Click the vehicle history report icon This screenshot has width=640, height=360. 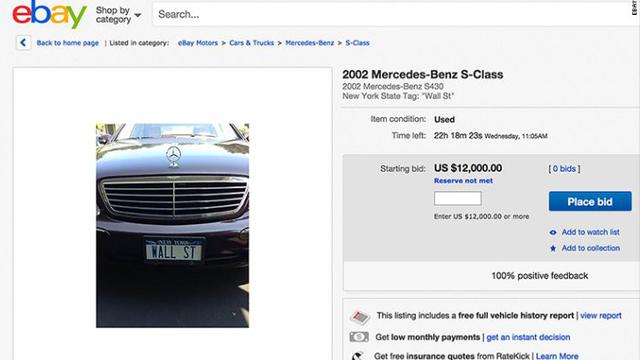click(x=360, y=317)
